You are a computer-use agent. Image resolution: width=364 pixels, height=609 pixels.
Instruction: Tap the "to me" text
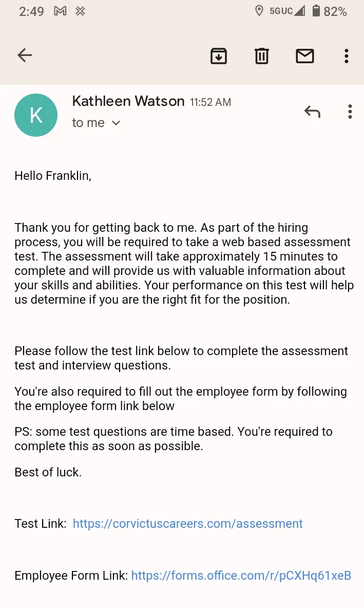click(88, 123)
